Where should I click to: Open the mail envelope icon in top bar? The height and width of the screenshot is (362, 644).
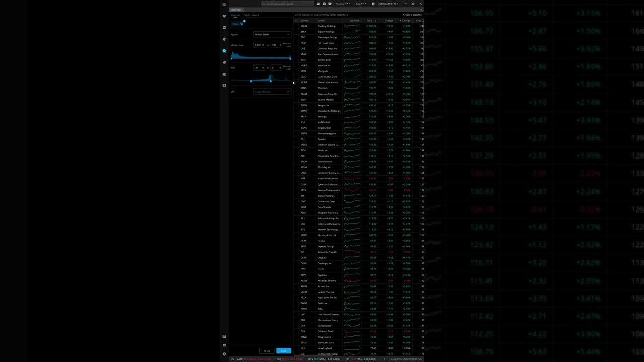click(x=318, y=4)
